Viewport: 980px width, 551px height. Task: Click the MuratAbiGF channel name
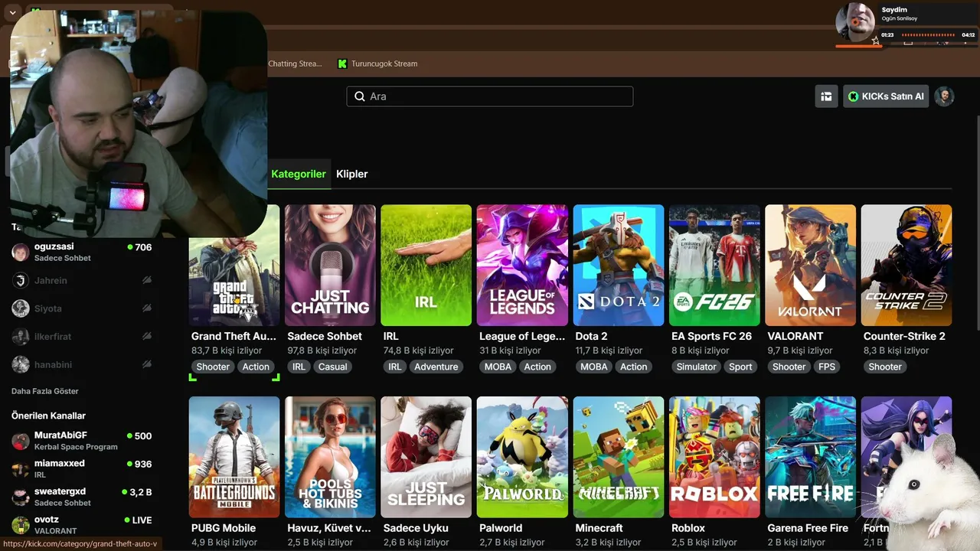[x=60, y=435]
